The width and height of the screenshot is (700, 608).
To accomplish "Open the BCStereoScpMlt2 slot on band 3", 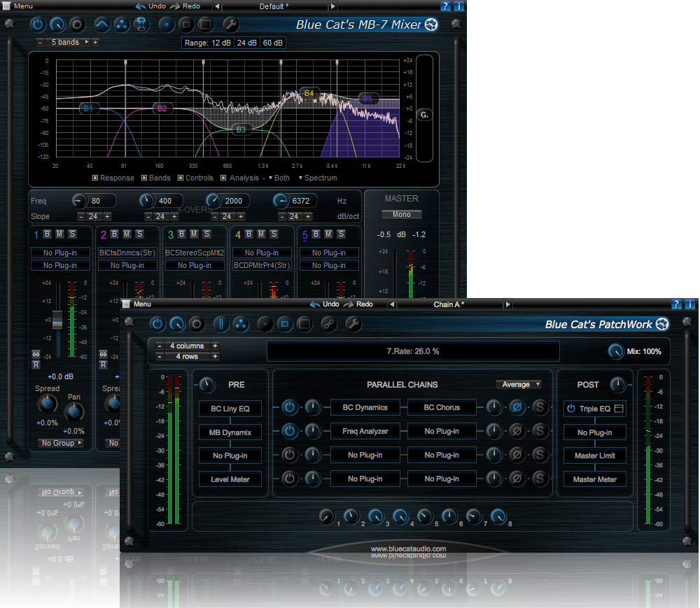I will (195, 253).
